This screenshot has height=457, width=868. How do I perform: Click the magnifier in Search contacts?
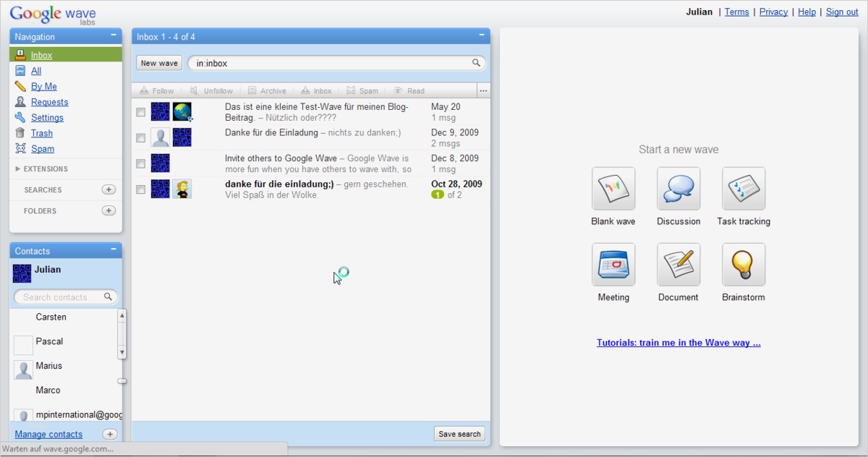point(109,296)
